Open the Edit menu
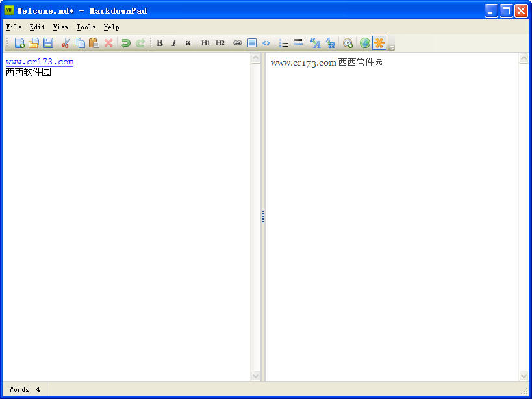This screenshot has width=532, height=399. point(37,27)
